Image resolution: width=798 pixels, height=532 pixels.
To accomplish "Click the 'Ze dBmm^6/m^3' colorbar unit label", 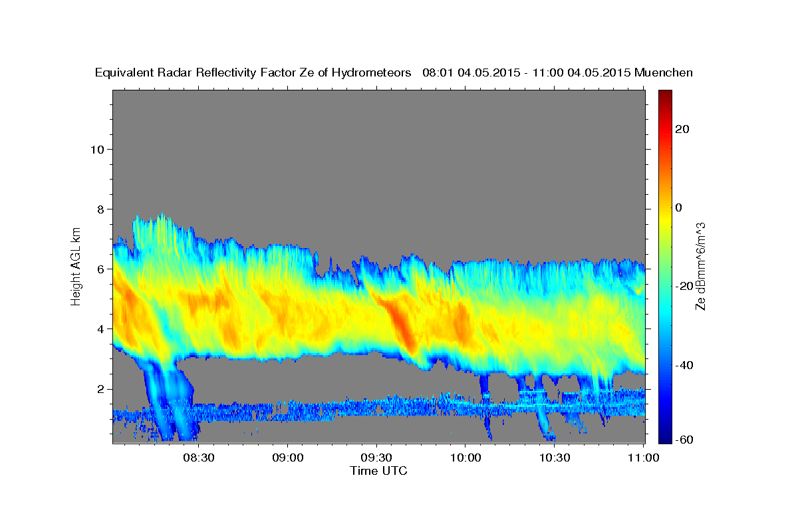I will pos(700,267).
